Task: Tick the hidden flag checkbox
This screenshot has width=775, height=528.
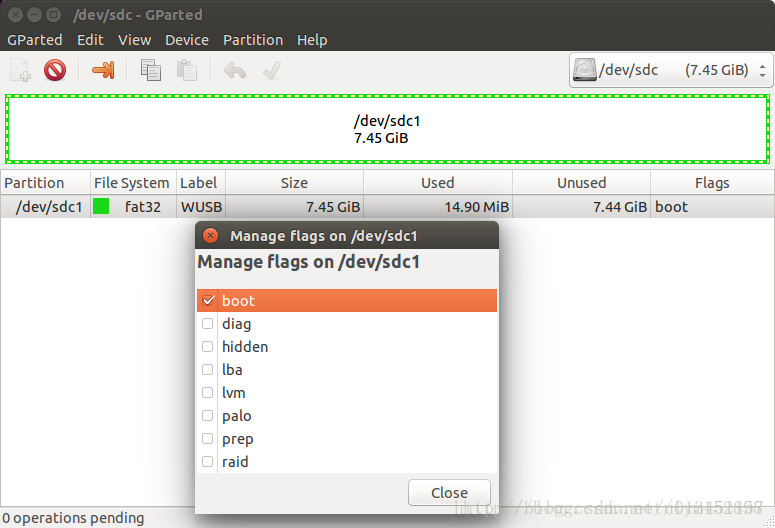Action: click(x=208, y=347)
